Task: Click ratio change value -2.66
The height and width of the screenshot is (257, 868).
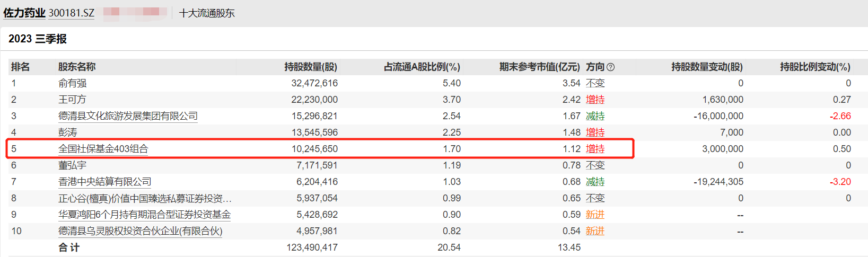Action: point(840,116)
